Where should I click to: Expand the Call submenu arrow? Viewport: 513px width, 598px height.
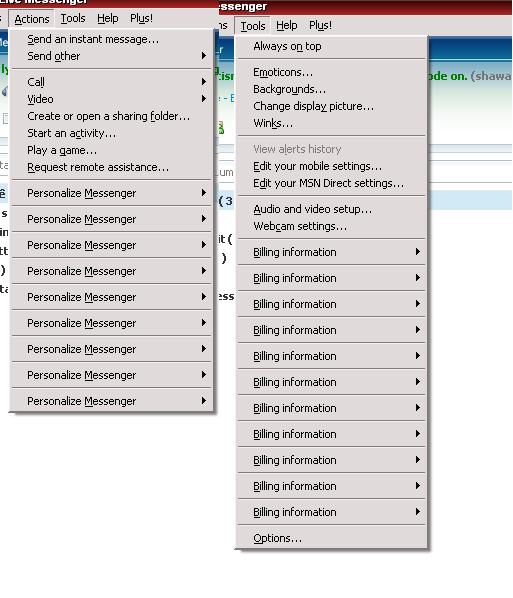coord(204,82)
